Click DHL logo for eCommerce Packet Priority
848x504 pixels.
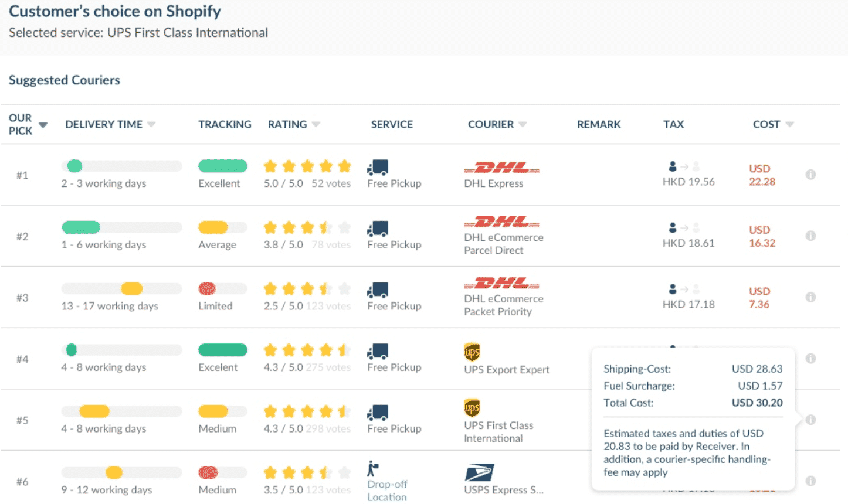pos(501,283)
